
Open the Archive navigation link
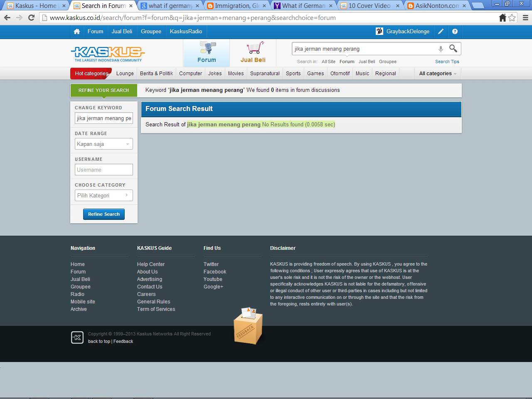(x=79, y=309)
